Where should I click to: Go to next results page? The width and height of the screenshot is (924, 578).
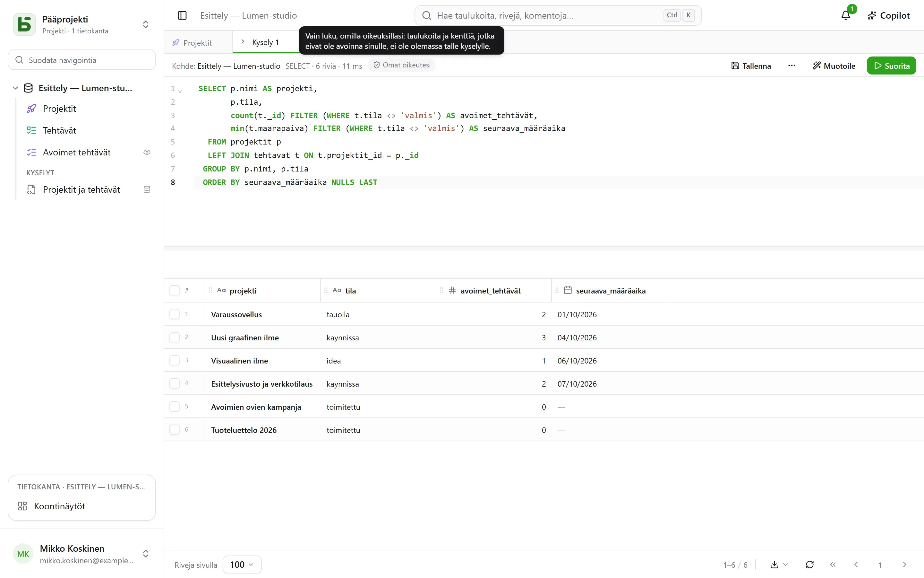point(904,565)
